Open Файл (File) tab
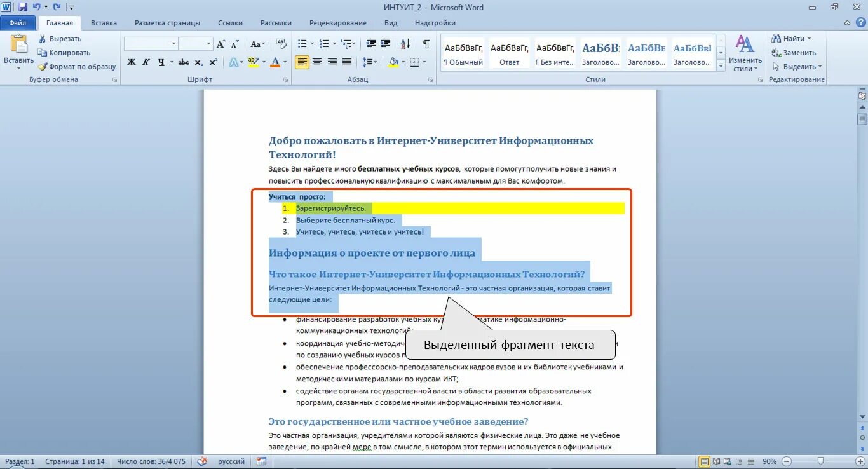Viewport: 868px width, 469px height. (x=18, y=23)
